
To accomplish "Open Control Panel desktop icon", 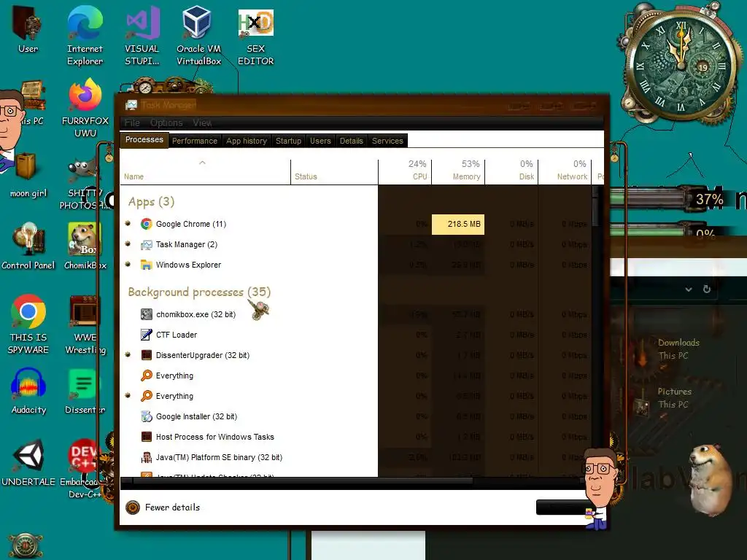I will [x=28, y=246].
